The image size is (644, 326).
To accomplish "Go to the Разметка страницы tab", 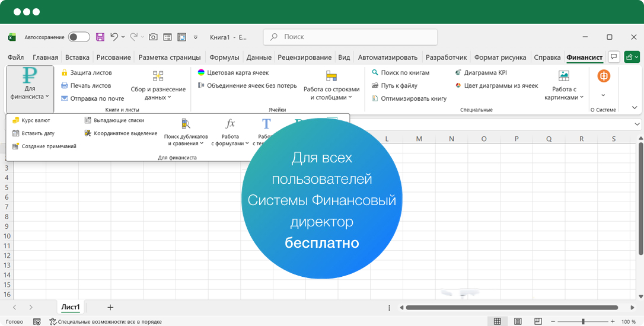I will coord(170,57).
